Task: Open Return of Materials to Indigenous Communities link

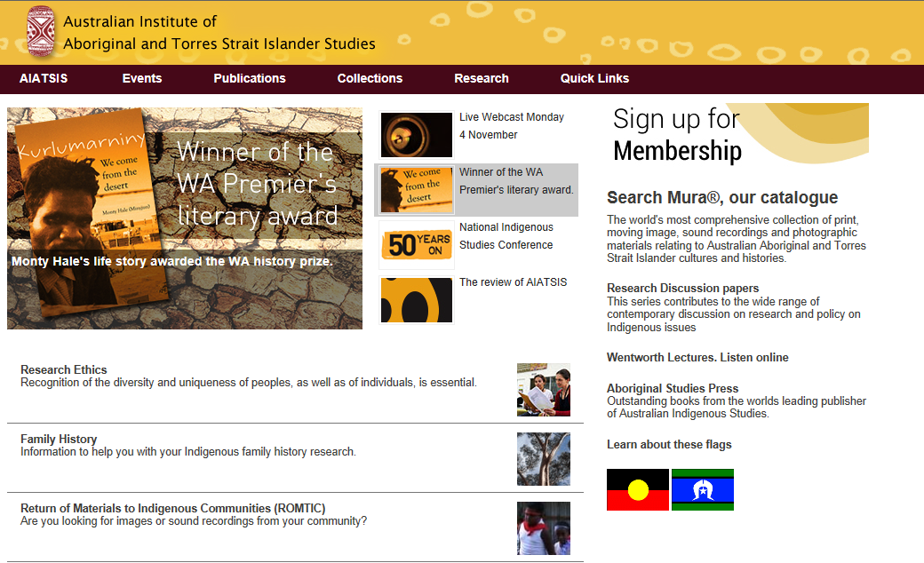Action: (x=172, y=508)
